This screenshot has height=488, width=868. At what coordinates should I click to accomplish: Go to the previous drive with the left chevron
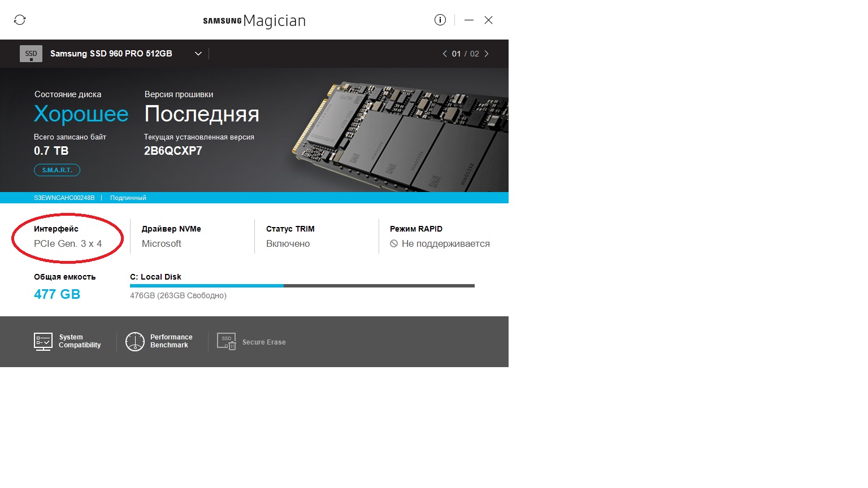pos(445,54)
